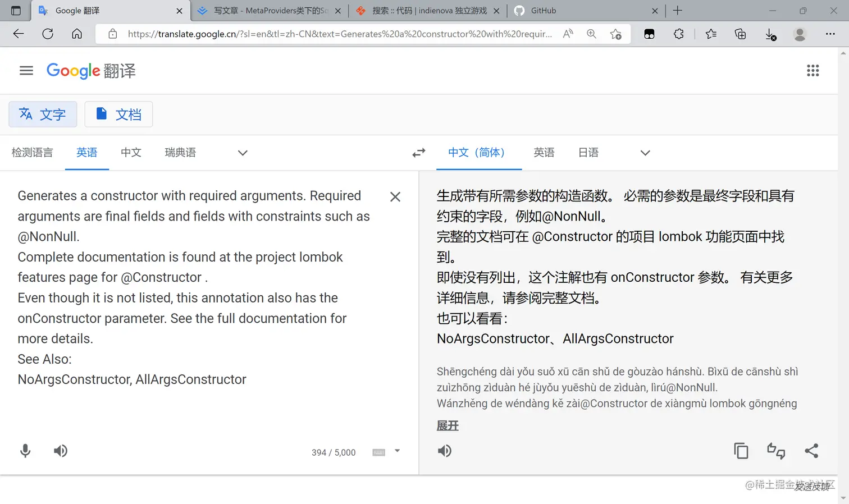Open read aloud in address bar

click(568, 34)
